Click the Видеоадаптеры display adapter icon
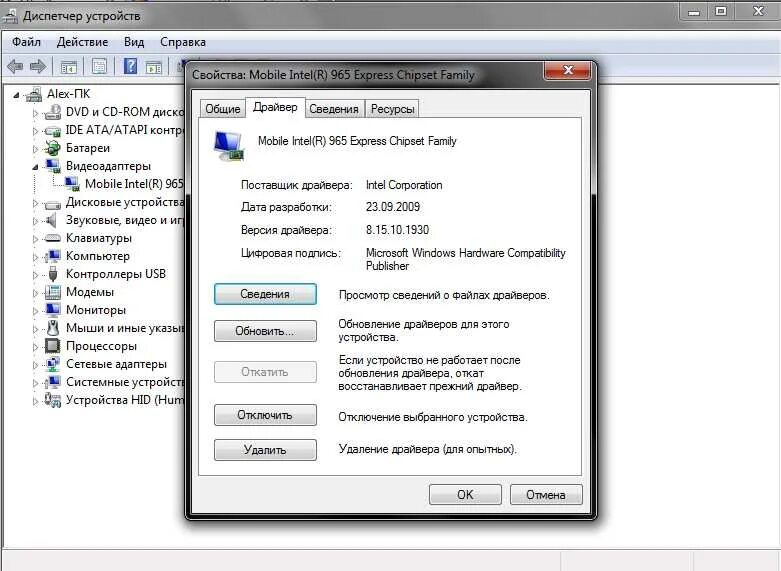 pos(52,166)
